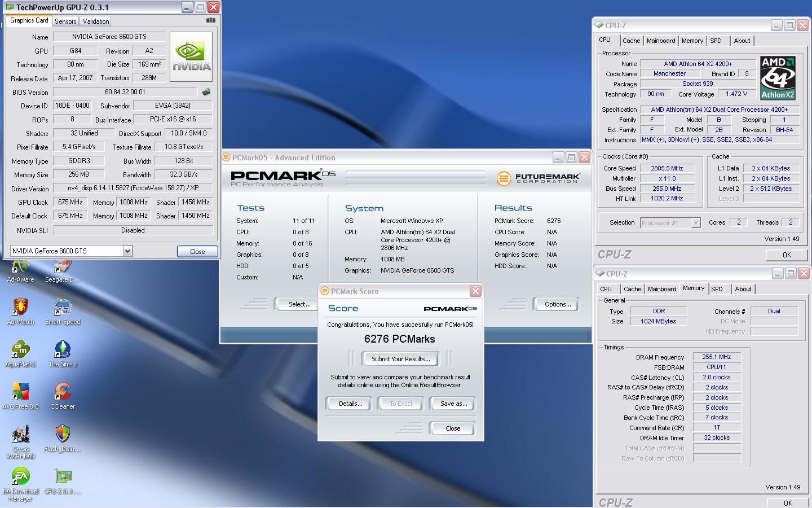The height and width of the screenshot is (508, 812).
Task: Open the Seagate desktop shortcut
Action: [x=63, y=271]
